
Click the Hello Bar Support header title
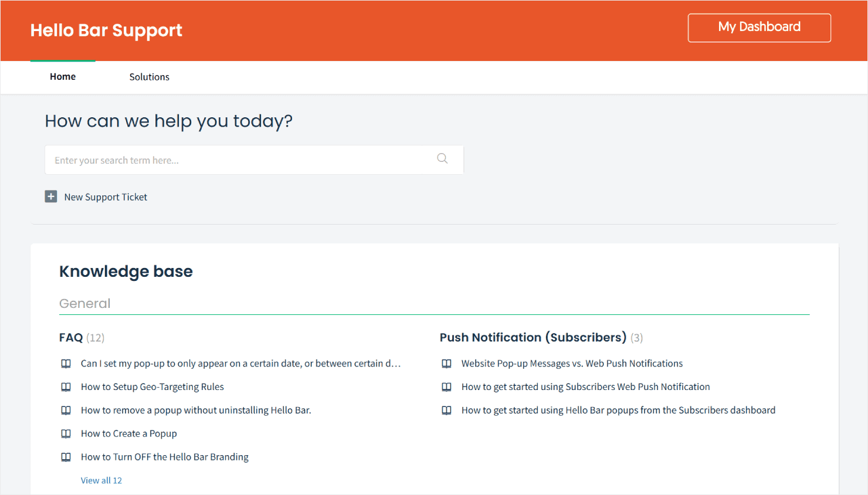[106, 30]
